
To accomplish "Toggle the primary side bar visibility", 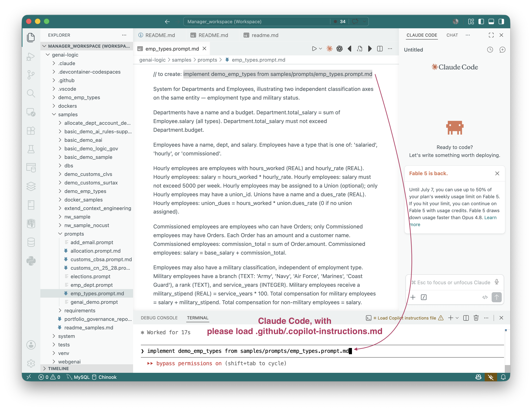I will click(x=481, y=22).
